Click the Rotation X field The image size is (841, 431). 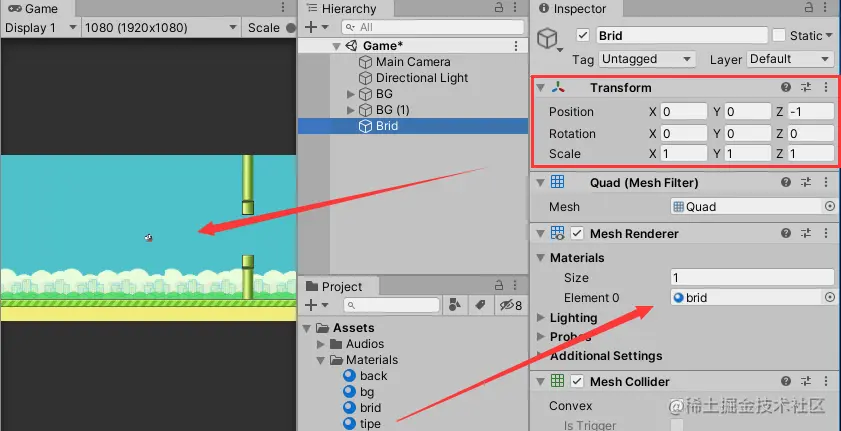point(684,133)
